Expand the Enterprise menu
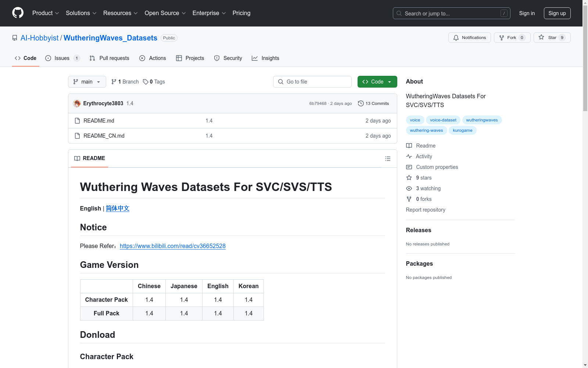This screenshot has width=588, height=368. click(x=209, y=13)
